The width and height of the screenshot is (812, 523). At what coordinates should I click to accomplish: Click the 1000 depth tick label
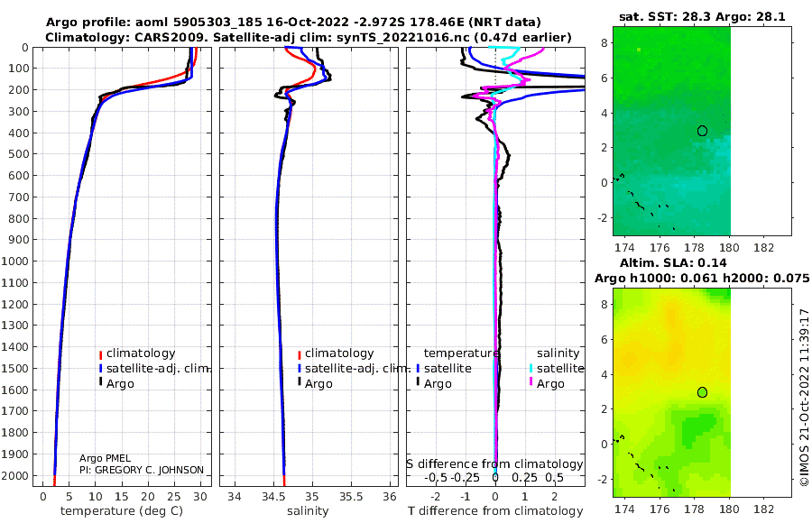click(x=14, y=261)
